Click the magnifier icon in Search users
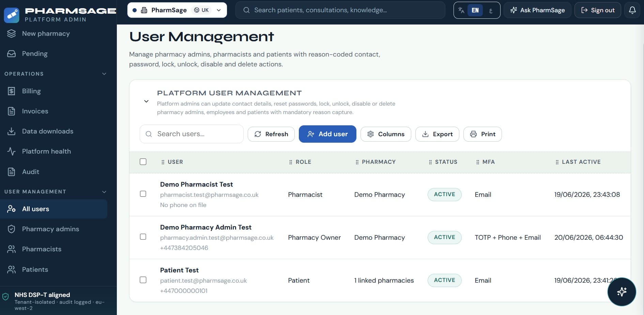Image resolution: width=644 pixels, height=315 pixels. [149, 134]
